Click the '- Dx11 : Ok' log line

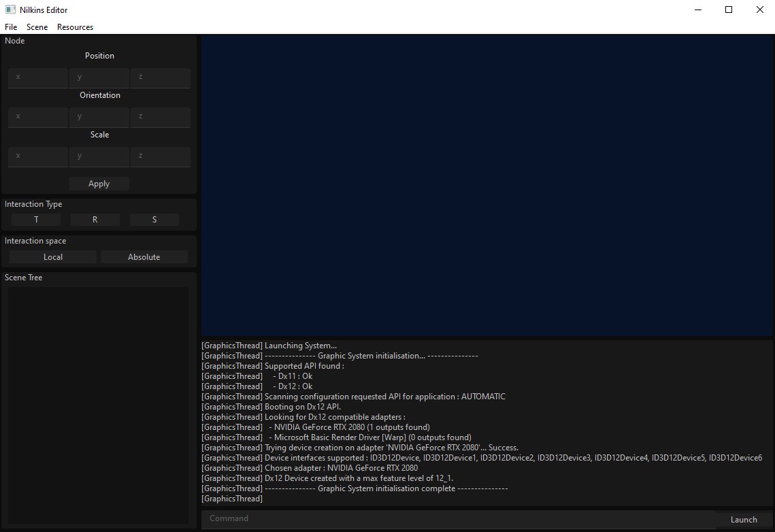pyautogui.click(x=257, y=376)
